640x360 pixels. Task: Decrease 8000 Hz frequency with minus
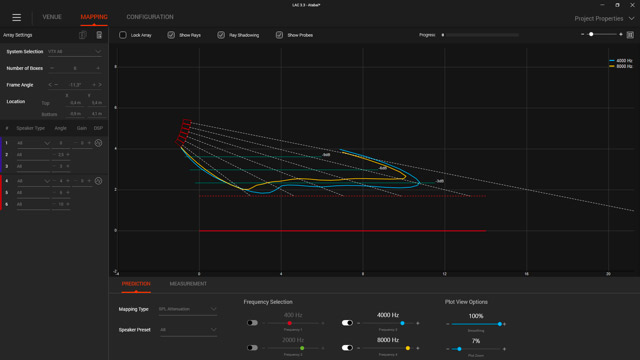point(359,348)
